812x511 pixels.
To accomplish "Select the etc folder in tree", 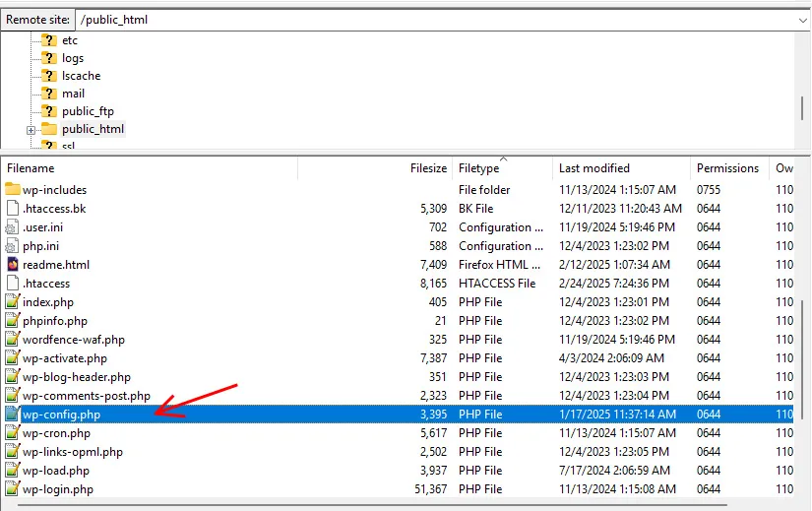I will (x=70, y=40).
